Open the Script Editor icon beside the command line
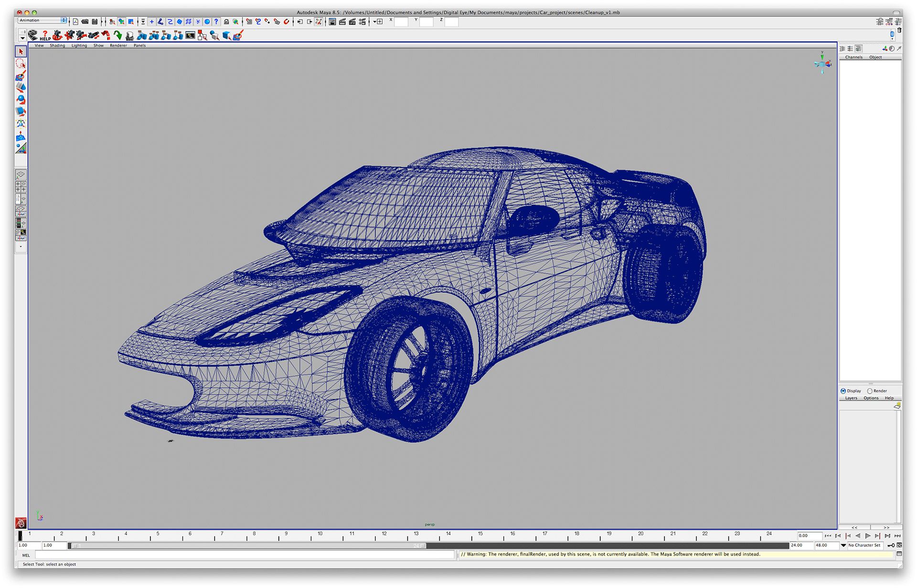This screenshot has width=917, height=588. pyautogui.click(x=899, y=554)
